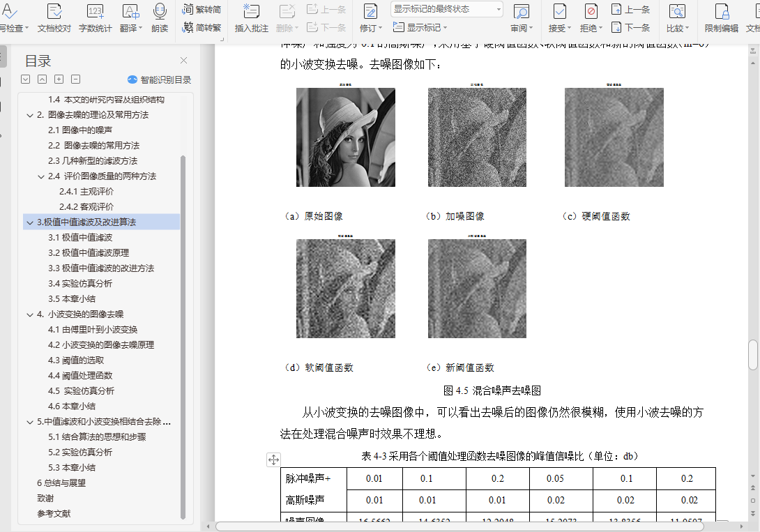Open the 显示标记 dropdown

[x=420, y=28]
